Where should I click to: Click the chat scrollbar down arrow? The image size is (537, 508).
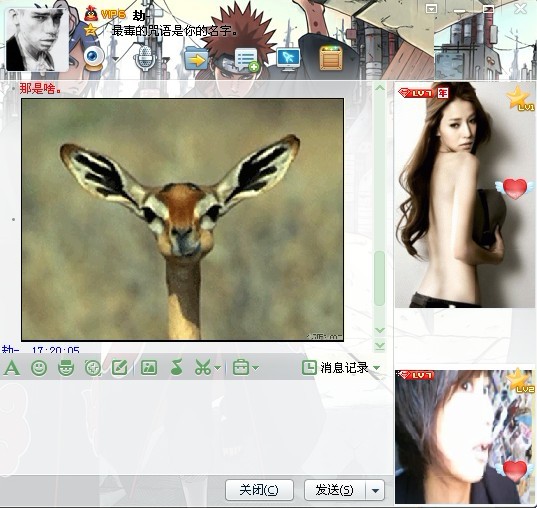pyautogui.click(x=379, y=331)
